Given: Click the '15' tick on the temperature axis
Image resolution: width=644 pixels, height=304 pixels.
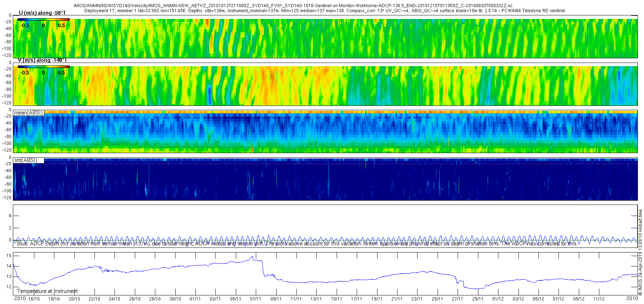Looking at the screenshot, I should click(x=9, y=256).
